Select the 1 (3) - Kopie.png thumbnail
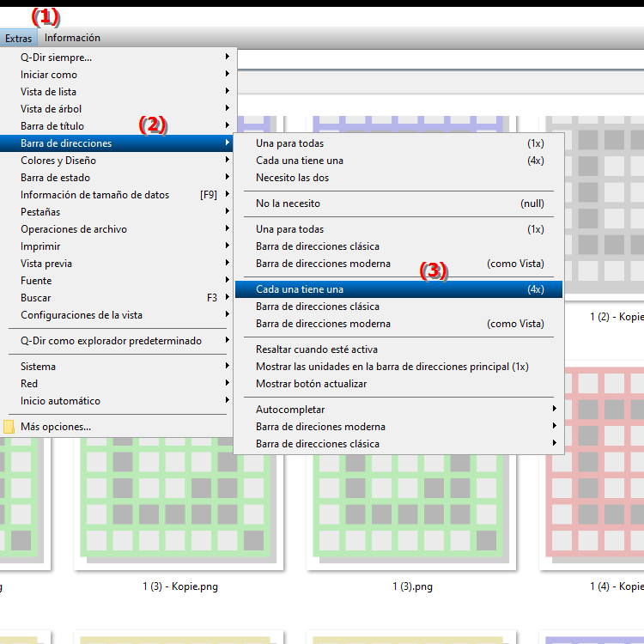The width and height of the screenshot is (644, 644). [179, 503]
